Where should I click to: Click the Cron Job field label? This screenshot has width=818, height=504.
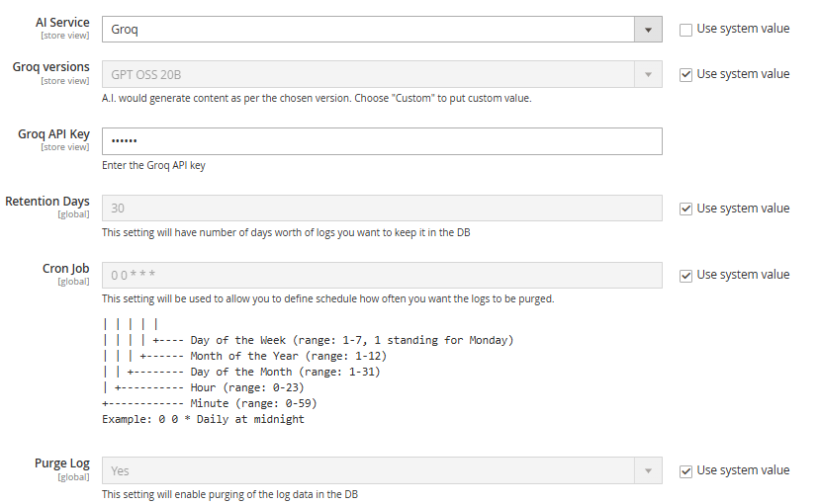(65, 268)
